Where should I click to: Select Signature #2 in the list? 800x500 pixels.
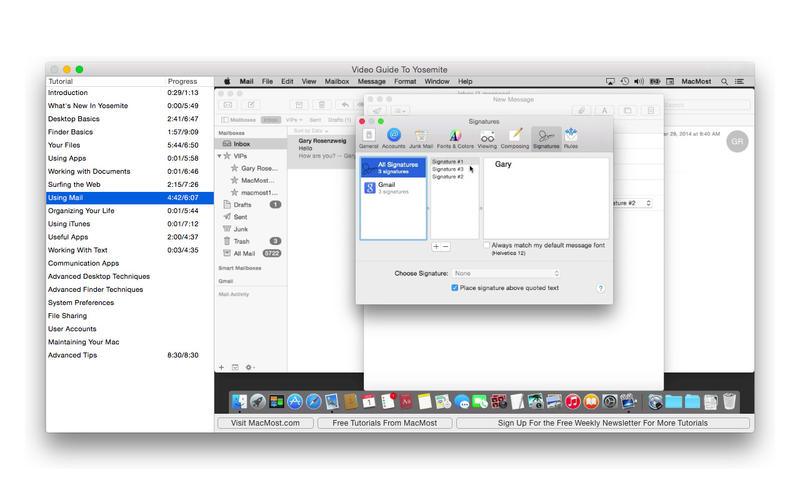[x=448, y=177]
